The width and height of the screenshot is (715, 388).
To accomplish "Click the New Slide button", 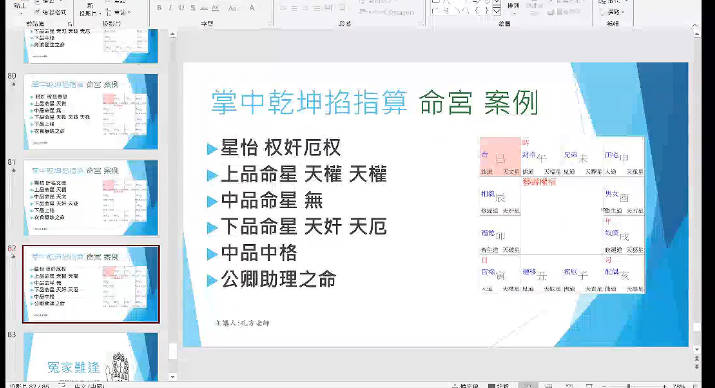I will pos(89,9).
